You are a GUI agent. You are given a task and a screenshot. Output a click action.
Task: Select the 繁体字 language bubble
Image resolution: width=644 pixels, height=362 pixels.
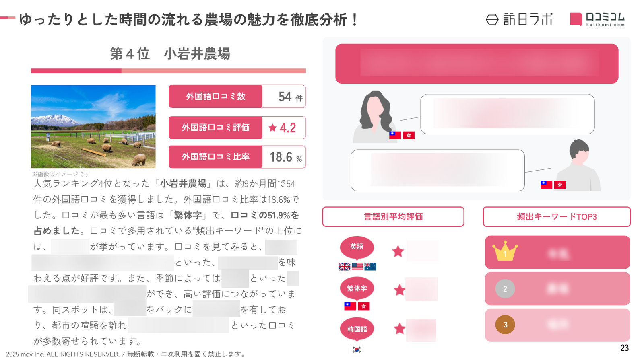[357, 289]
